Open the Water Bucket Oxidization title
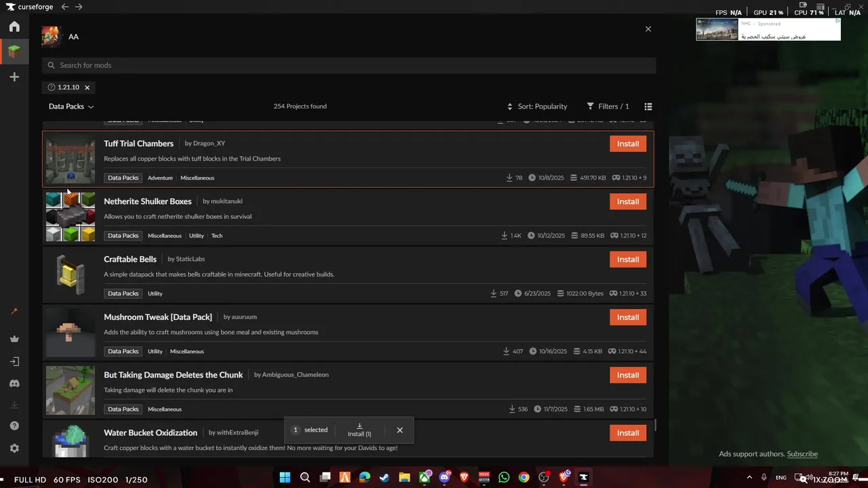Image resolution: width=868 pixels, height=488 pixels. click(x=151, y=432)
